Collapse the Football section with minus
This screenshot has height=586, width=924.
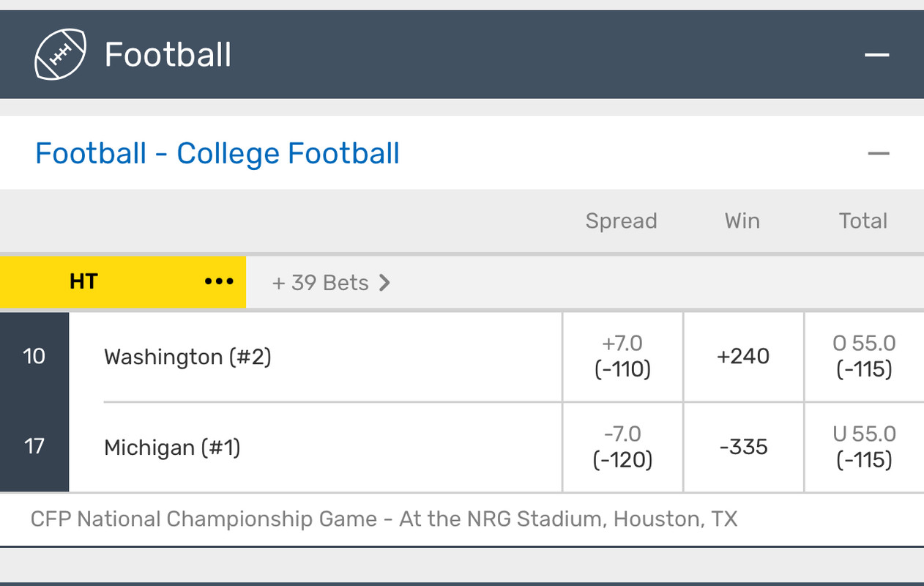(876, 55)
